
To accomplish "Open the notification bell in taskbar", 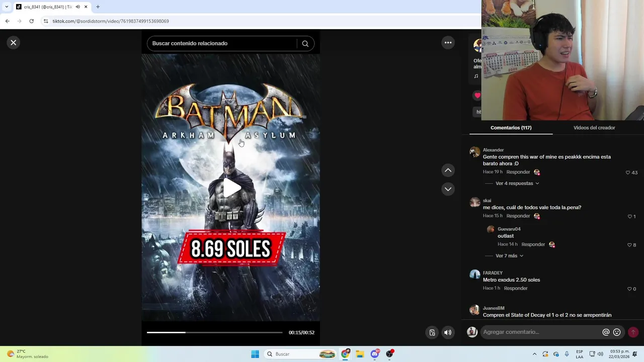I will pyautogui.click(x=636, y=354).
